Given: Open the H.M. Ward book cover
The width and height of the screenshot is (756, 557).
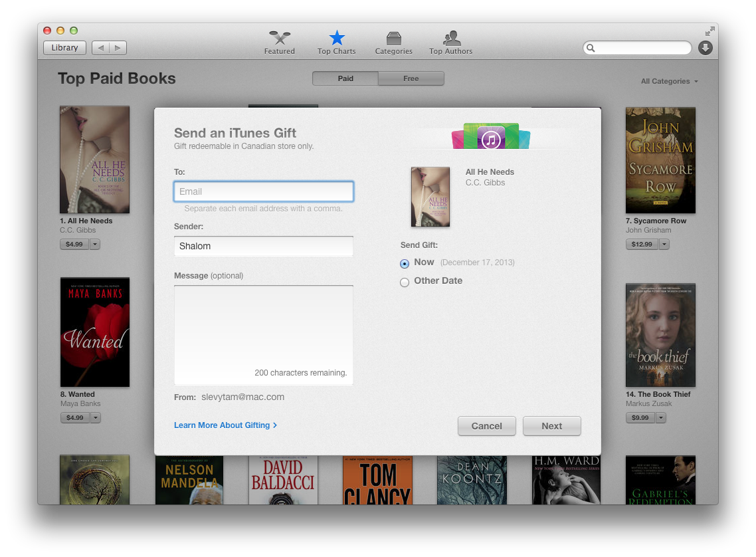Looking at the screenshot, I should 567,481.
